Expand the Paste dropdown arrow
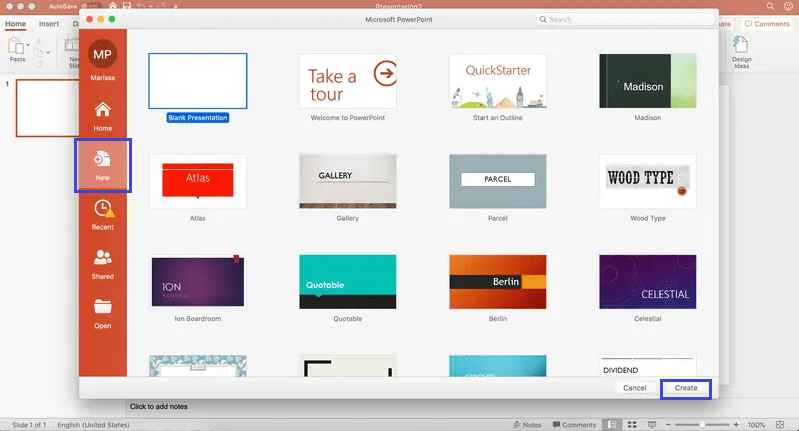799x431 pixels. 28,45
